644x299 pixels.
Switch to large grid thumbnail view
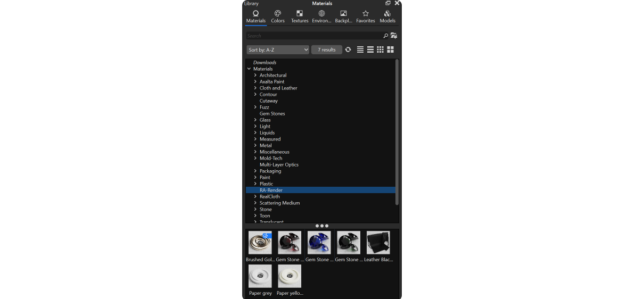coord(391,49)
